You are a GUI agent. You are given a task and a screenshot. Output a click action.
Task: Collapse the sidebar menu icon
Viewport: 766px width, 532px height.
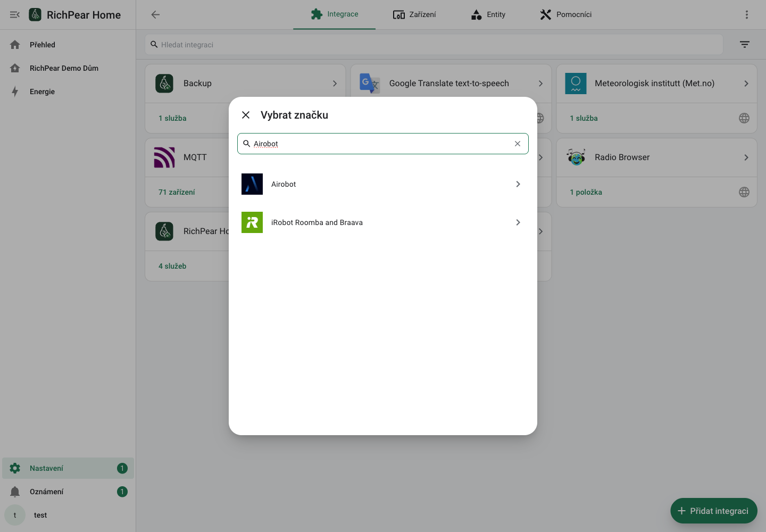(x=15, y=15)
